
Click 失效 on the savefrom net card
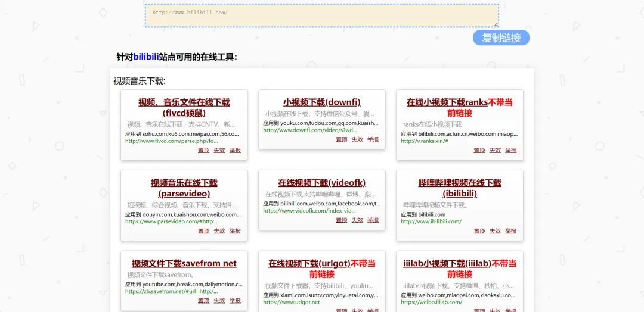(219, 301)
